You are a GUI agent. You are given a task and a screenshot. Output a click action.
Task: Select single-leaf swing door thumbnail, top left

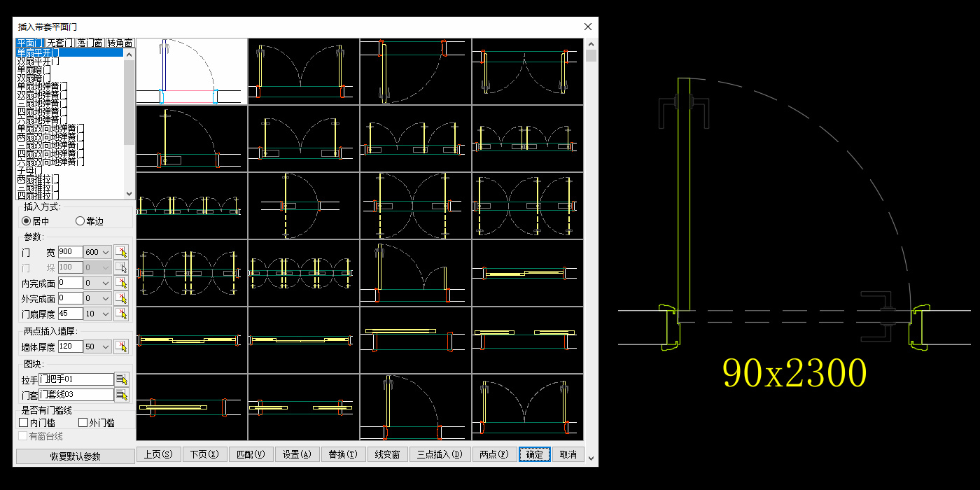tap(192, 71)
